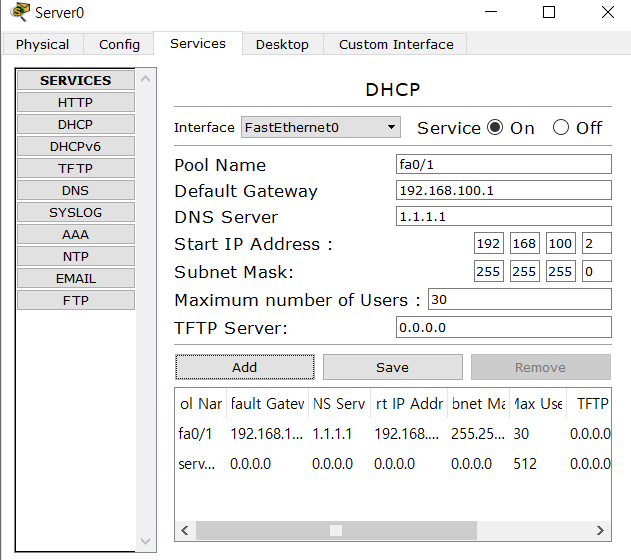Add the DHCP pool
The height and width of the screenshot is (560, 631).
click(245, 367)
